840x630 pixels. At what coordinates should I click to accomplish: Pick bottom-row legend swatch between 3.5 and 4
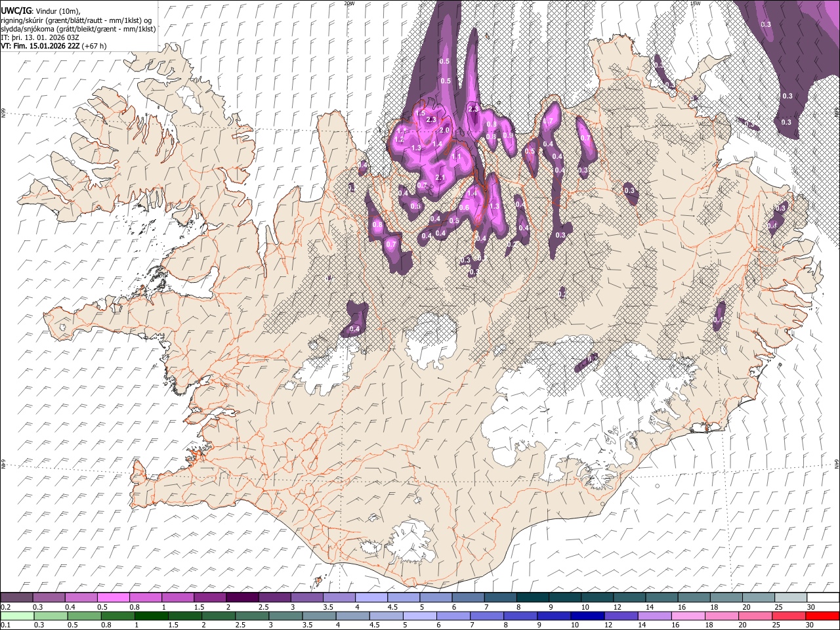[x=320, y=616]
